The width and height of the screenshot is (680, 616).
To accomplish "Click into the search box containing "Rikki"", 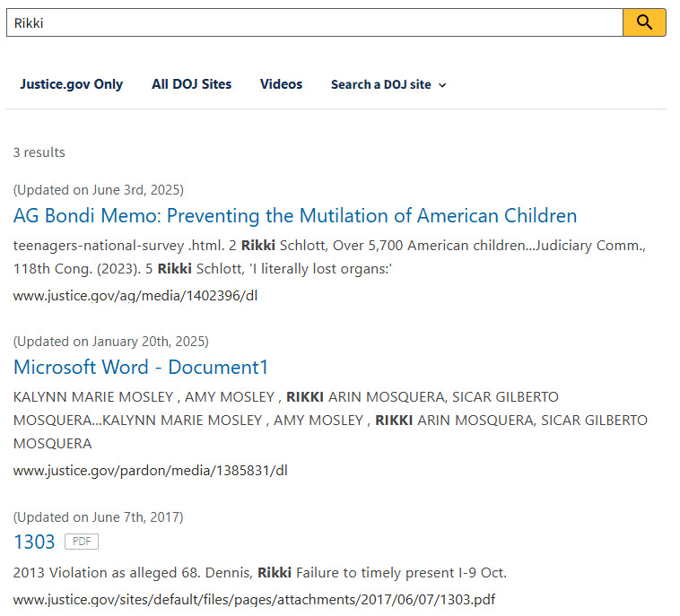I will pyautogui.click(x=314, y=22).
